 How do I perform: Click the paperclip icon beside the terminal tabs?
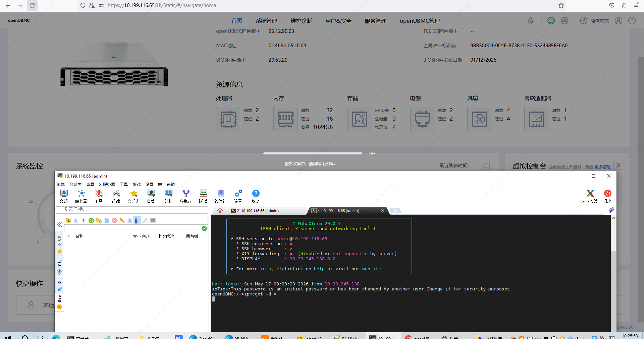[x=611, y=210]
